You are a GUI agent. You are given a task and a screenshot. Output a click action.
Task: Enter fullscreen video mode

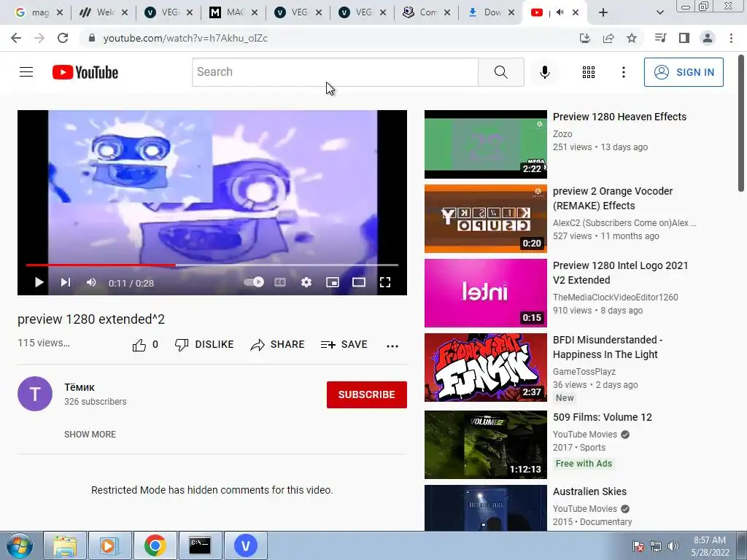385,282
